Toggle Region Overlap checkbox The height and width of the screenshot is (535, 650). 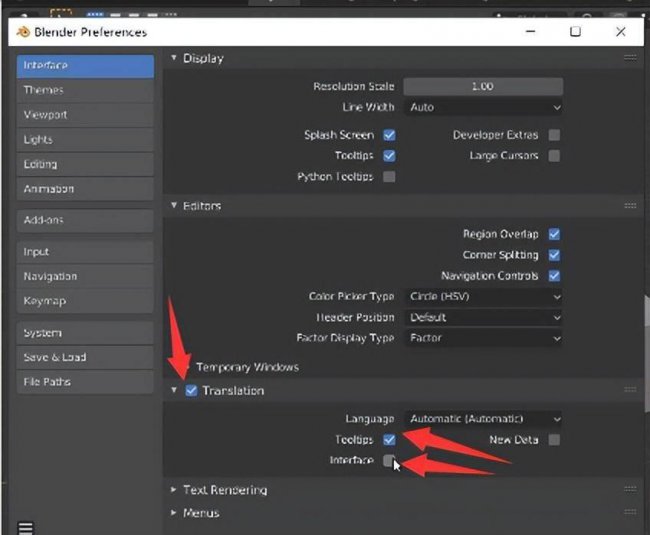(x=554, y=234)
